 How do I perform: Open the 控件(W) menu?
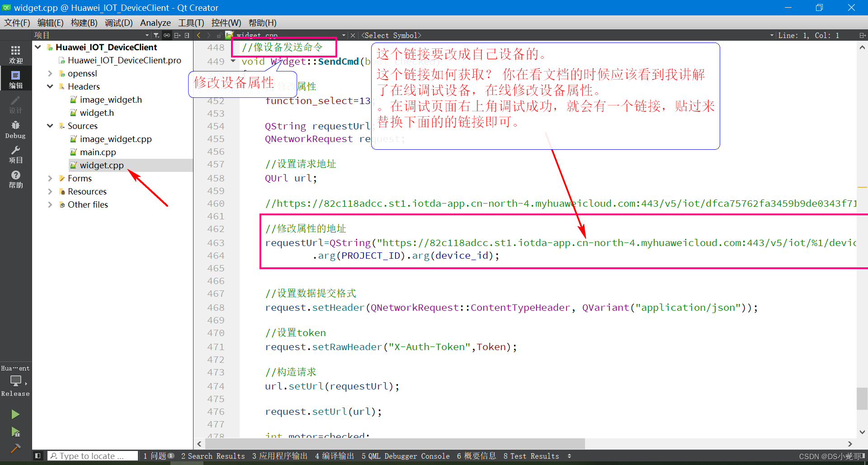click(226, 23)
